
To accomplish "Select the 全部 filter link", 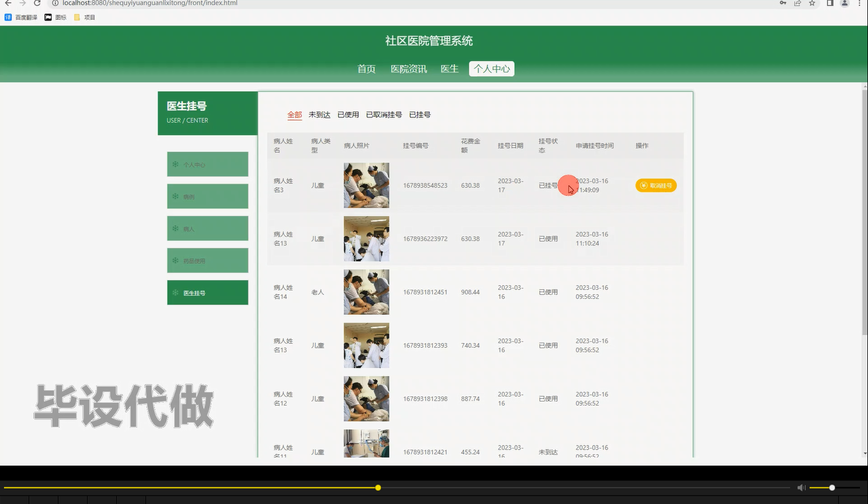I will pyautogui.click(x=294, y=115).
